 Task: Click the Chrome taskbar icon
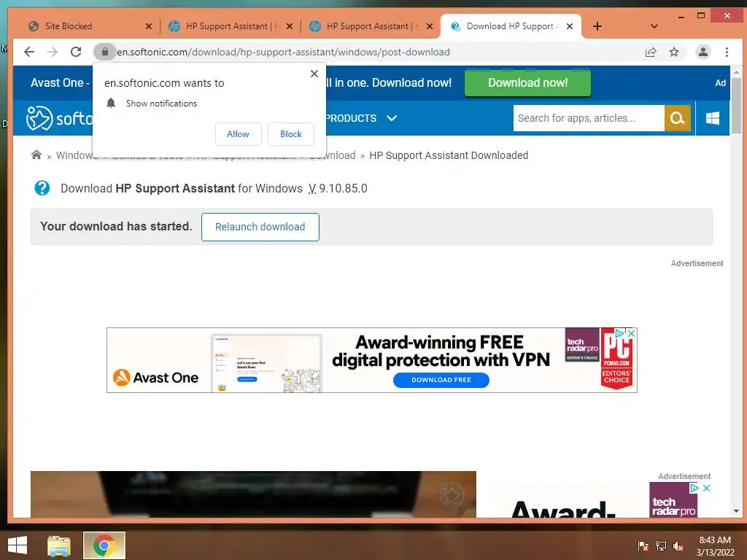104,545
